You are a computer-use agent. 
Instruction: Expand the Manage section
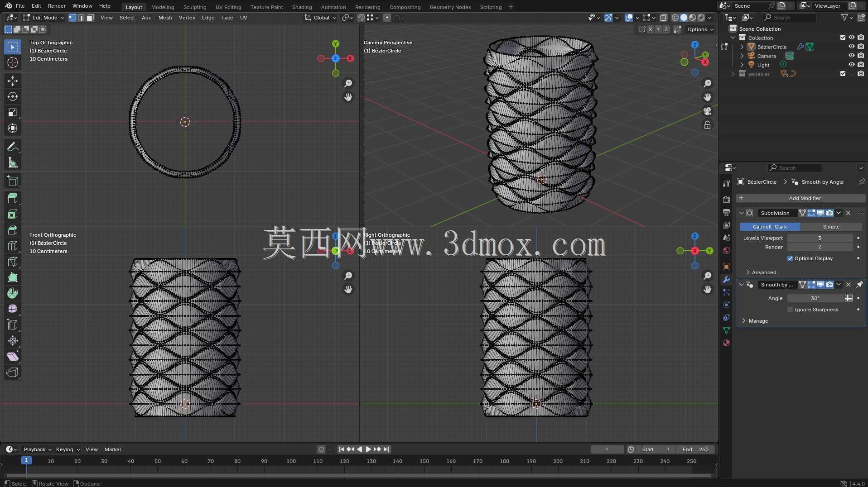pyautogui.click(x=758, y=321)
